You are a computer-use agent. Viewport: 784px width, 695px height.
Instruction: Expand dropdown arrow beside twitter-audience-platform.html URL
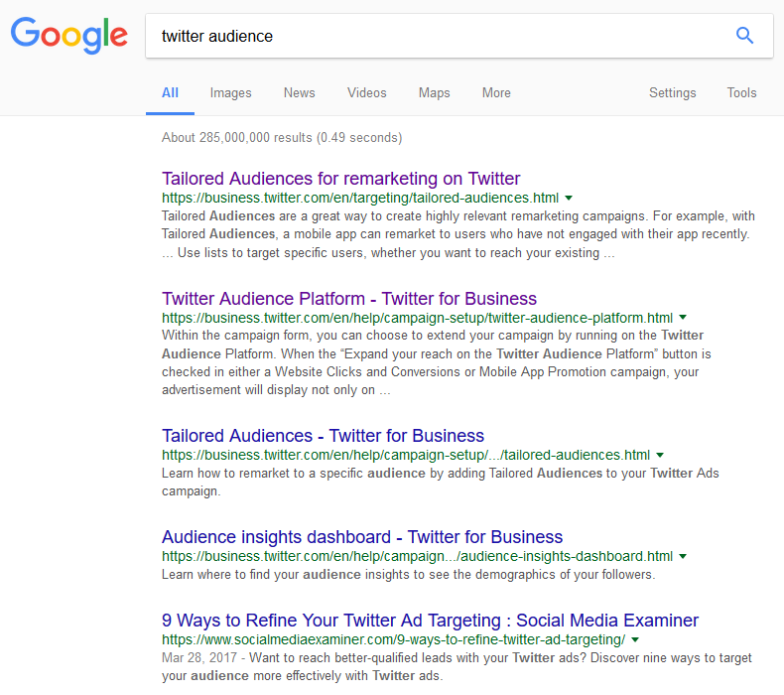[683, 318]
